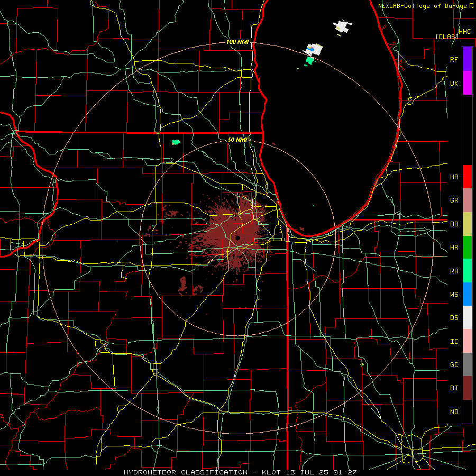Click the [CLAS] units label
The image size is (476, 476).
447,36
